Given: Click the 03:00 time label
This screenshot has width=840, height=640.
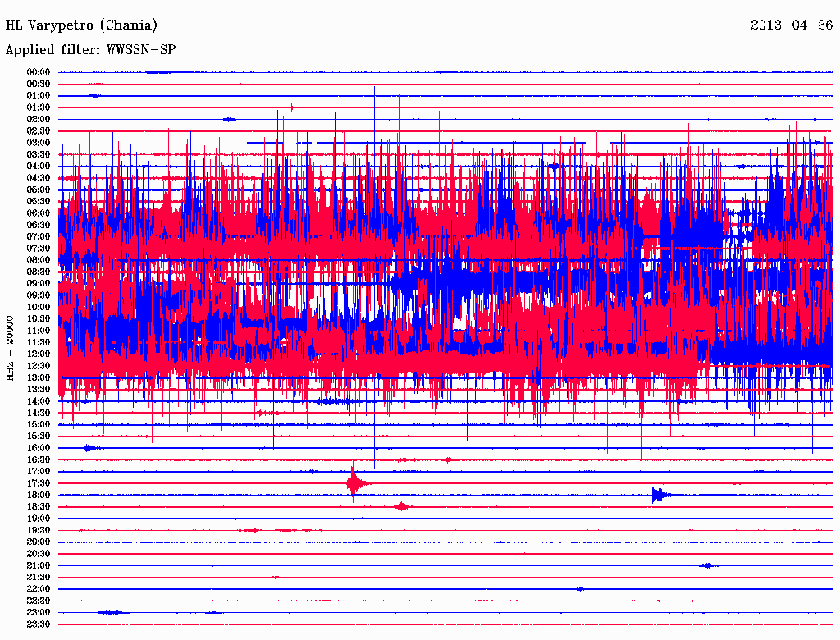Looking at the screenshot, I should 38,143.
